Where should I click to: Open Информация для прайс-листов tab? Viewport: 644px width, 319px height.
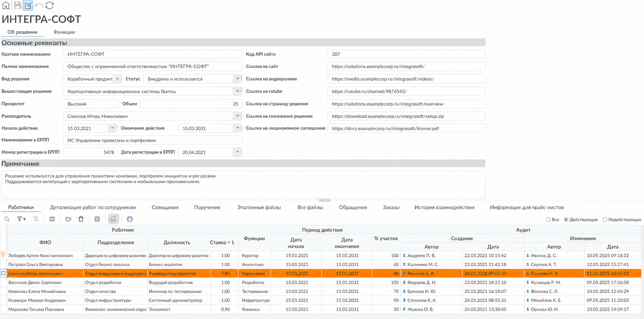[527, 207]
